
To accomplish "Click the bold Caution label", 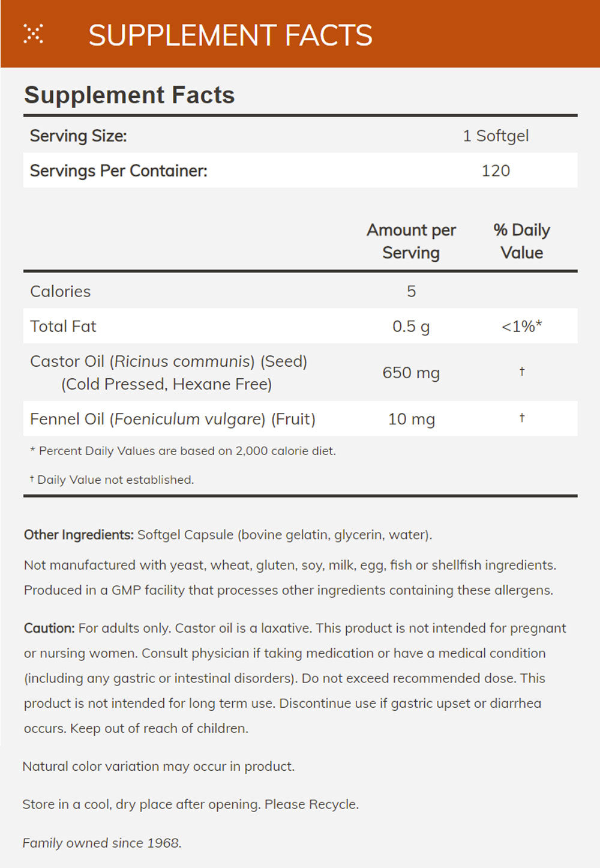I will [x=49, y=628].
